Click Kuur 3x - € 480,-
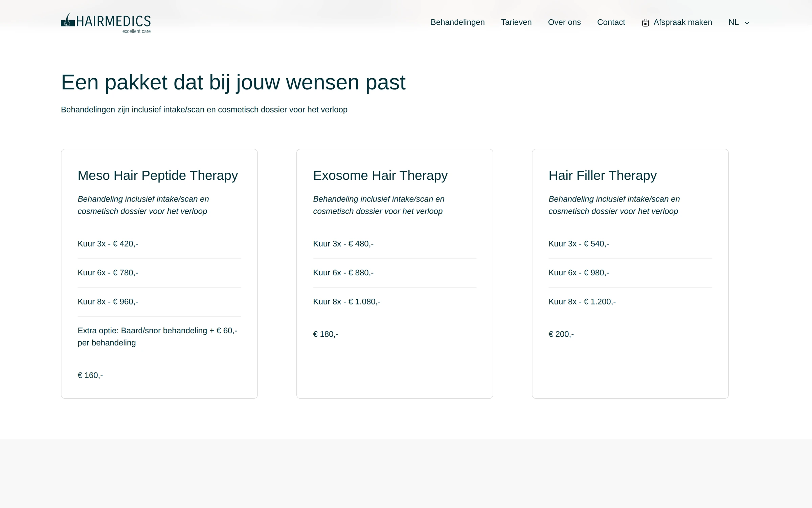The width and height of the screenshot is (812, 508). coord(343,244)
